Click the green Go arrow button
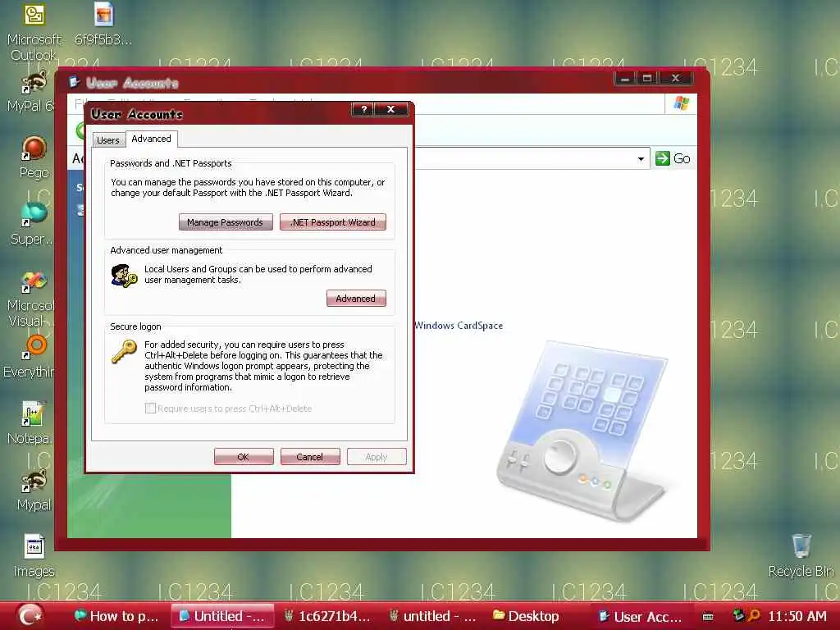This screenshot has height=630, width=840. pos(663,158)
